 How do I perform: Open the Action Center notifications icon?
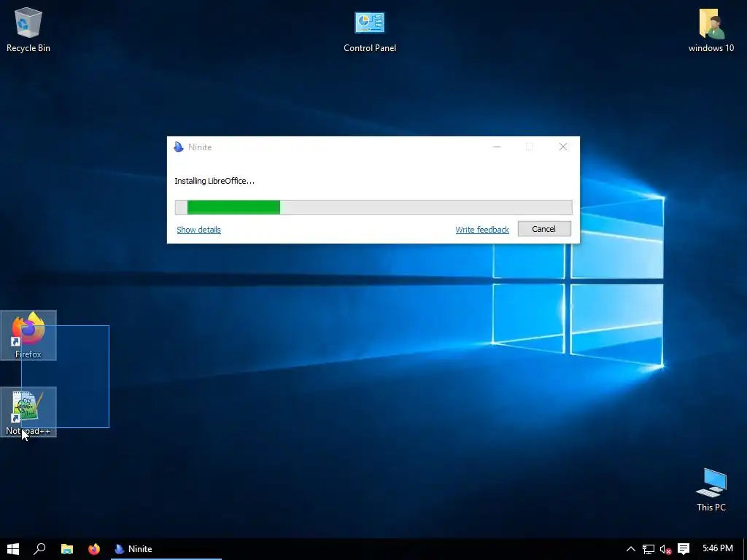click(684, 549)
